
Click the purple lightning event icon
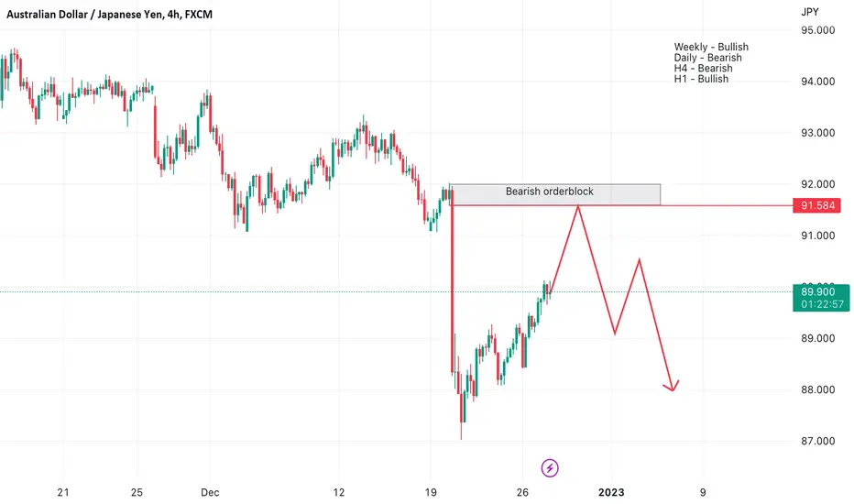tap(550, 467)
